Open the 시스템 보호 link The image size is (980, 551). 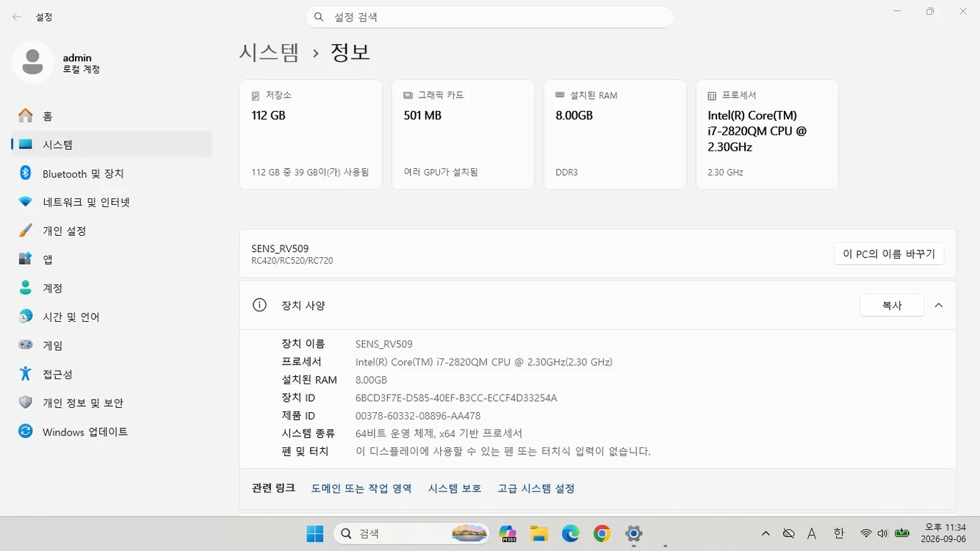pyautogui.click(x=455, y=489)
